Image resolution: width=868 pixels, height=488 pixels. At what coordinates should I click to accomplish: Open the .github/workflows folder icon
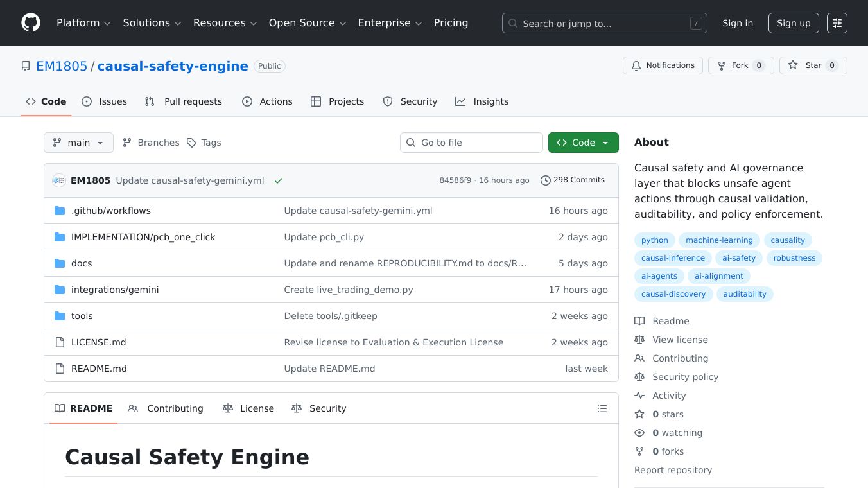60,210
